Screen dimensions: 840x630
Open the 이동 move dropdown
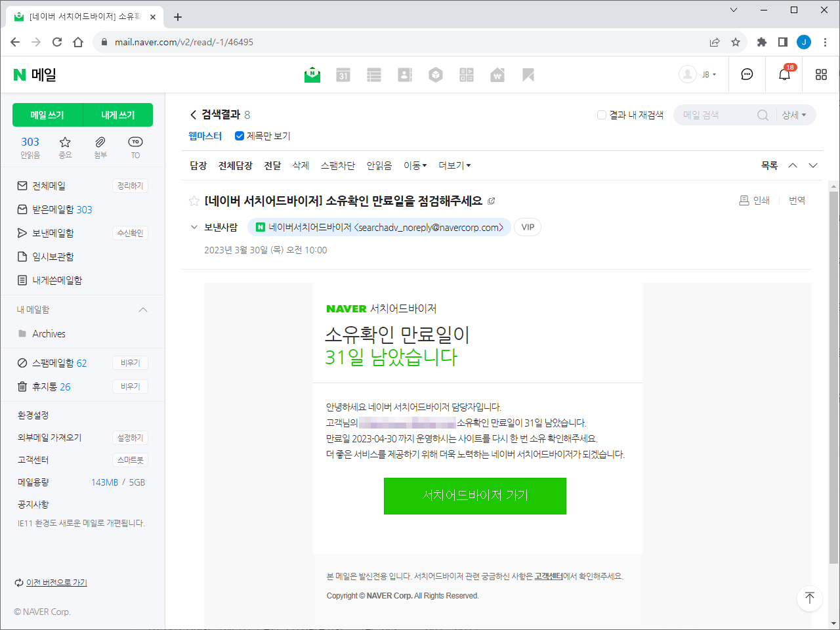[x=415, y=165]
